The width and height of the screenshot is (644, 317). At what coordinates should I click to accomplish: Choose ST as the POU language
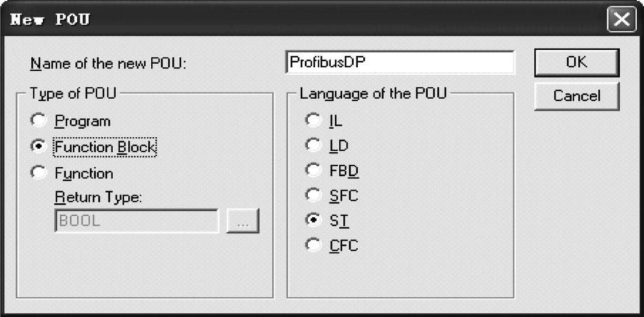(314, 220)
